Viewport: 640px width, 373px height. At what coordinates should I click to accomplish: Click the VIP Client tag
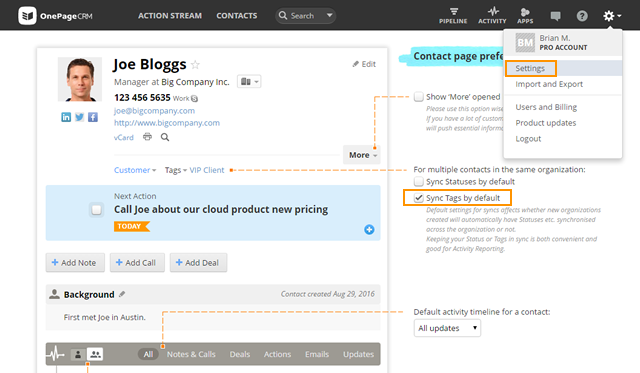(207, 170)
